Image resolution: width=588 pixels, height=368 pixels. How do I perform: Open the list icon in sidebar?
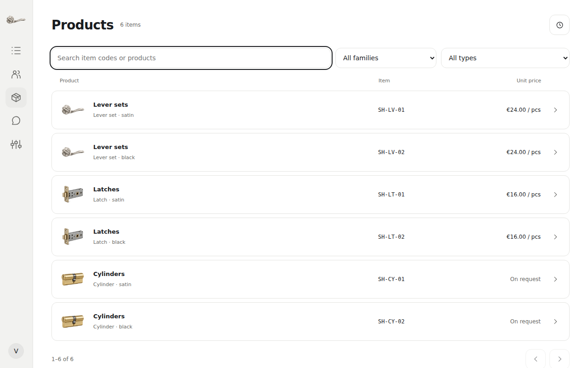click(16, 51)
